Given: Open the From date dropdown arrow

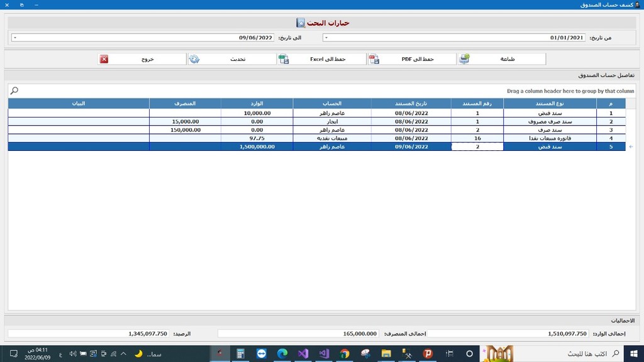Looking at the screenshot, I should pos(326,38).
